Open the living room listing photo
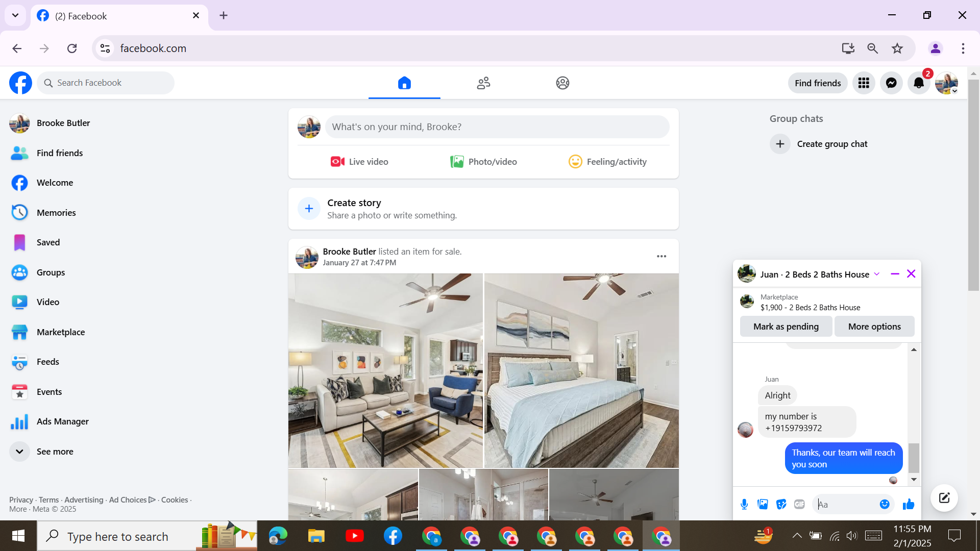 click(385, 370)
